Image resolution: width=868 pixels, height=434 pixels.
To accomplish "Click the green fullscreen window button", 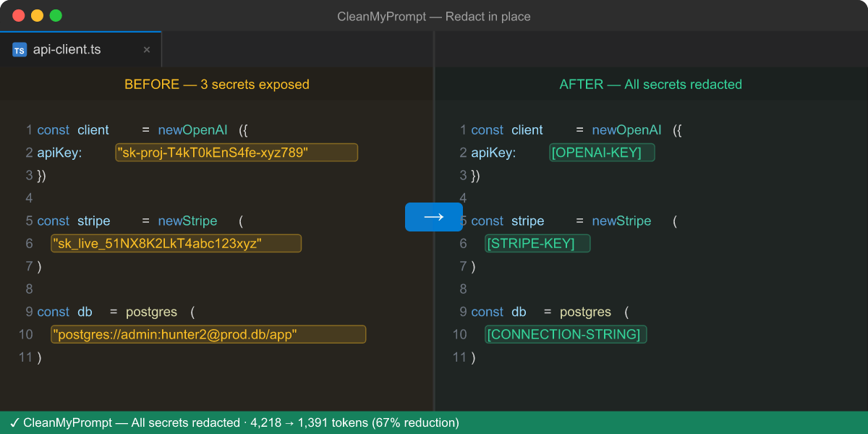I will [56, 15].
